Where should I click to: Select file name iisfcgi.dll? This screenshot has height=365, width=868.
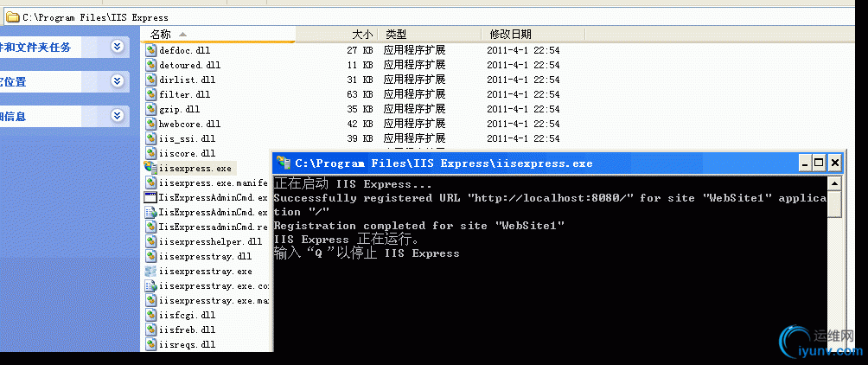coord(187,315)
